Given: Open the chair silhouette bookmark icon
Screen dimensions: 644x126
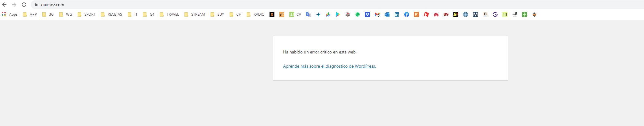Looking at the screenshot, I should coord(515,14).
